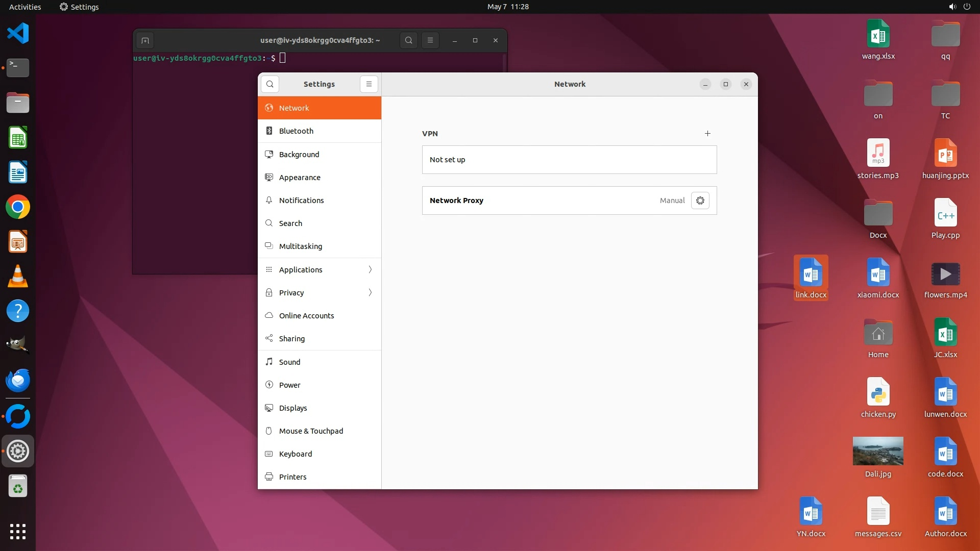
Task: Open Show Applications grid in dock
Action: pyautogui.click(x=18, y=531)
